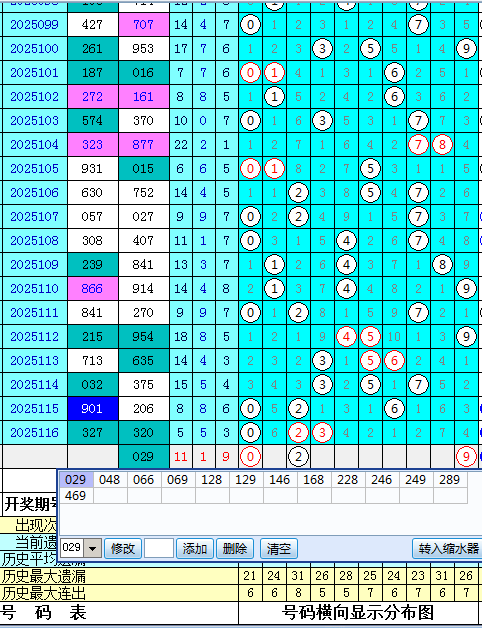Select number 289 in the list

(x=450, y=479)
